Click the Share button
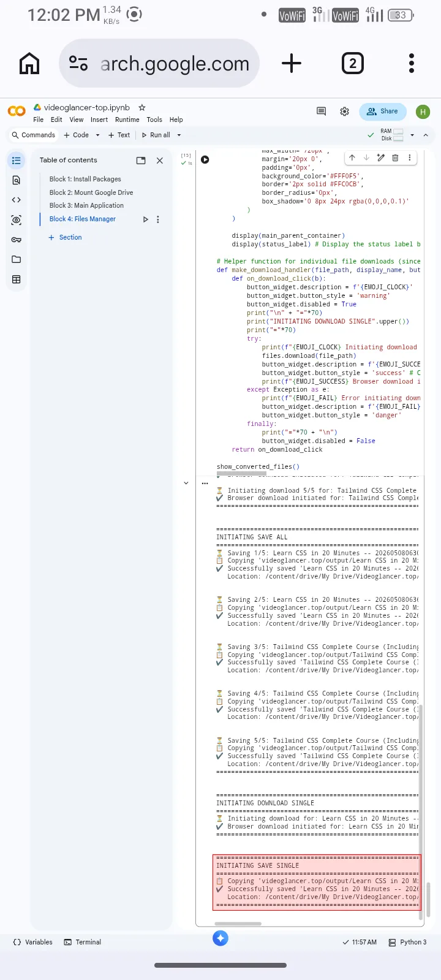Screen dimensions: 441x980 pos(383,112)
